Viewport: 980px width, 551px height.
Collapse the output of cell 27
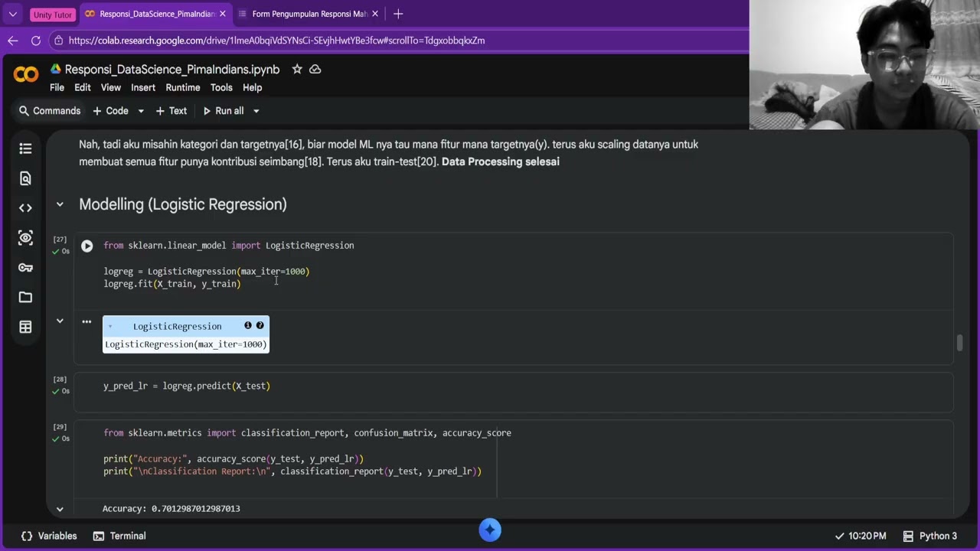(60, 321)
